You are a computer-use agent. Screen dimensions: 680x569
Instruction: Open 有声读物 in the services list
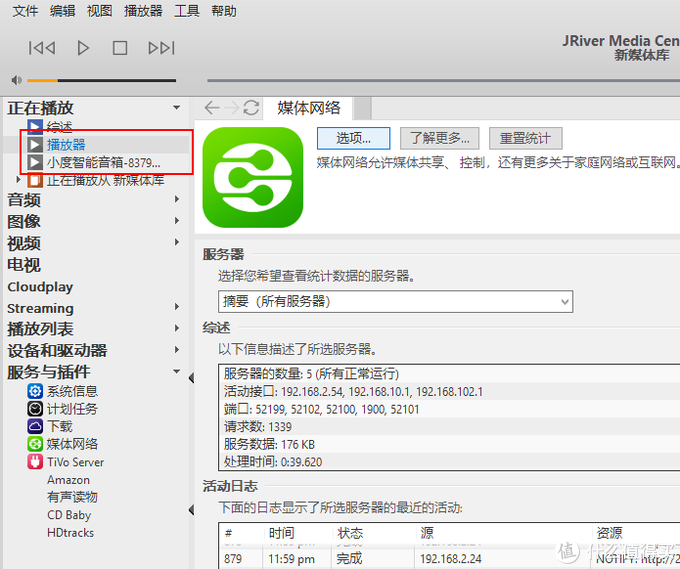72,497
